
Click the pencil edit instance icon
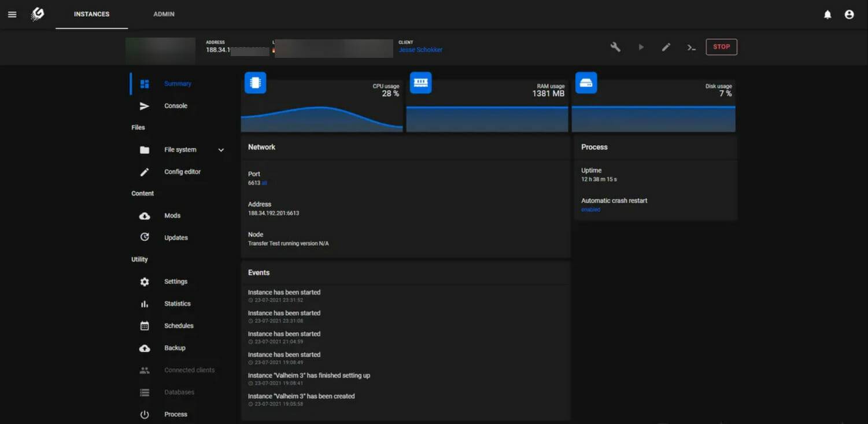click(666, 47)
